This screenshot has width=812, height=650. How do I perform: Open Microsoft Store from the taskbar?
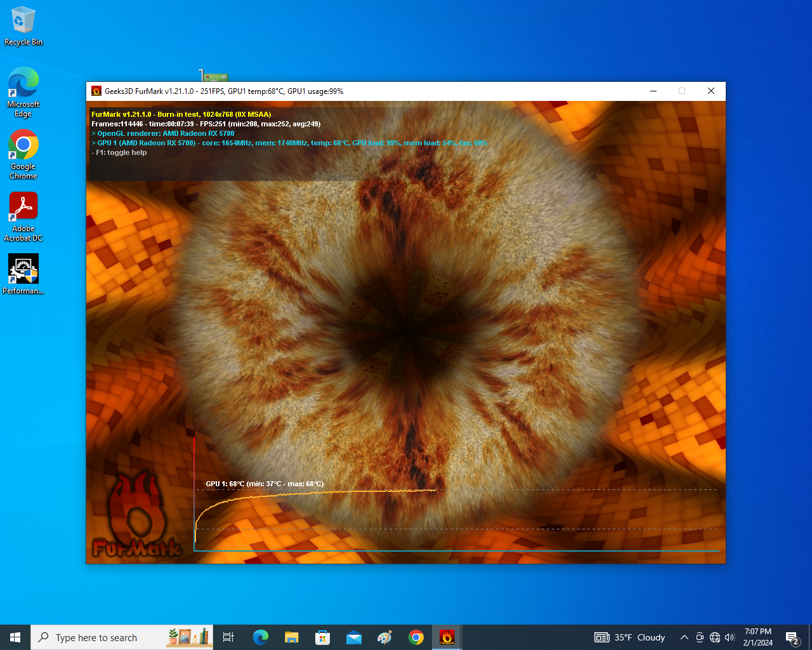click(x=322, y=637)
